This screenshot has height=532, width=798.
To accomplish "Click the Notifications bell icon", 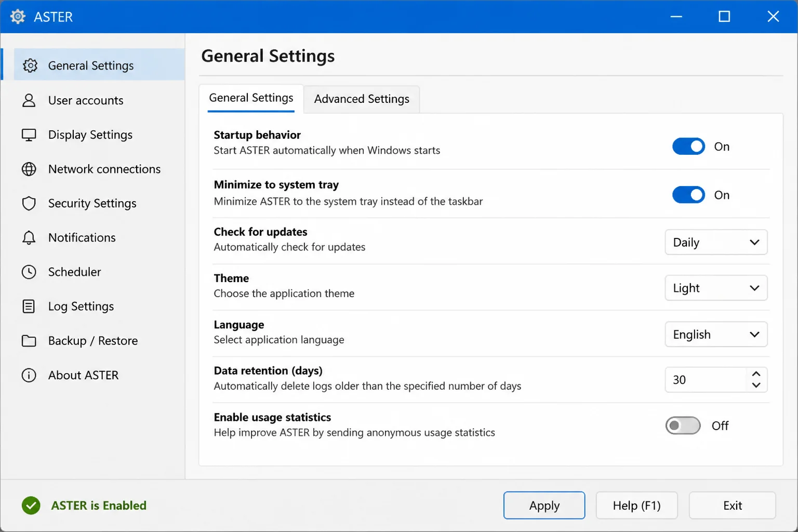I will (29, 238).
